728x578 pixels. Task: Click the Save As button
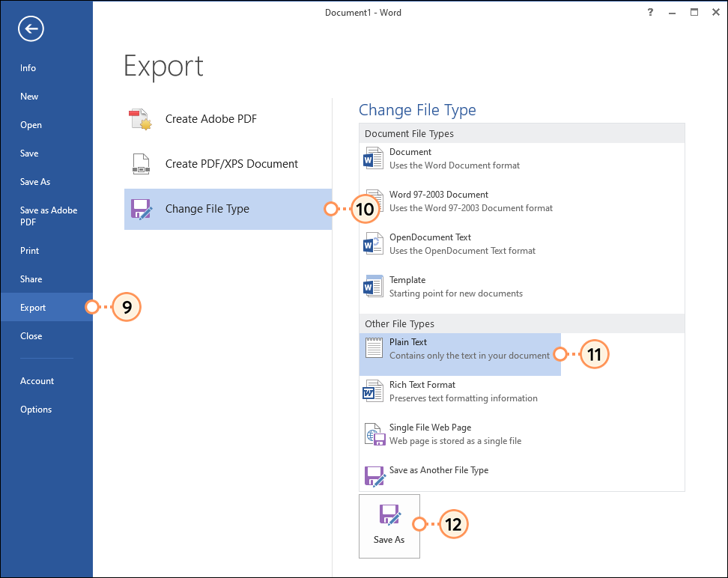click(389, 526)
